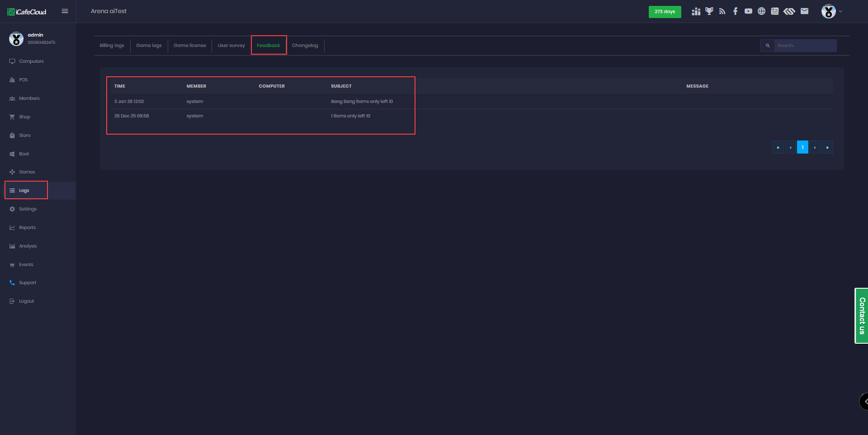The image size is (868, 435).
Task: Open the trophy icon in top bar
Action: tap(709, 11)
